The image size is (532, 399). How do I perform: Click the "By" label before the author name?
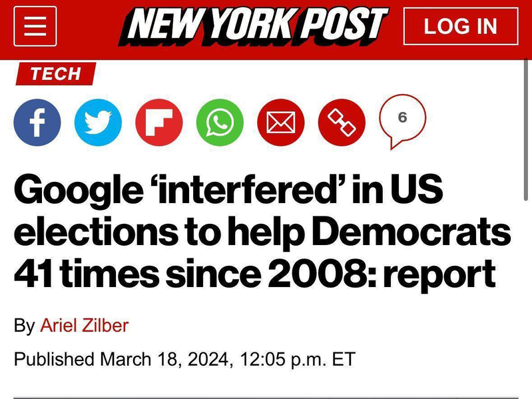[x=25, y=326]
